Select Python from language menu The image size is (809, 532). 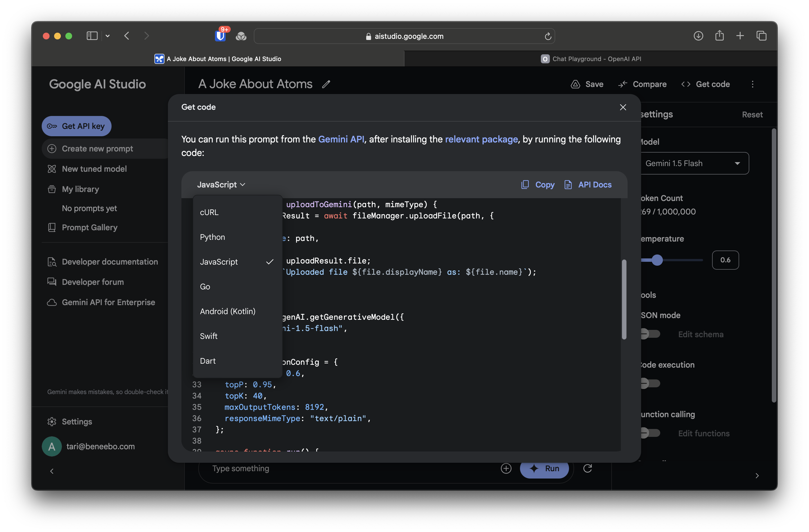(x=237, y=237)
